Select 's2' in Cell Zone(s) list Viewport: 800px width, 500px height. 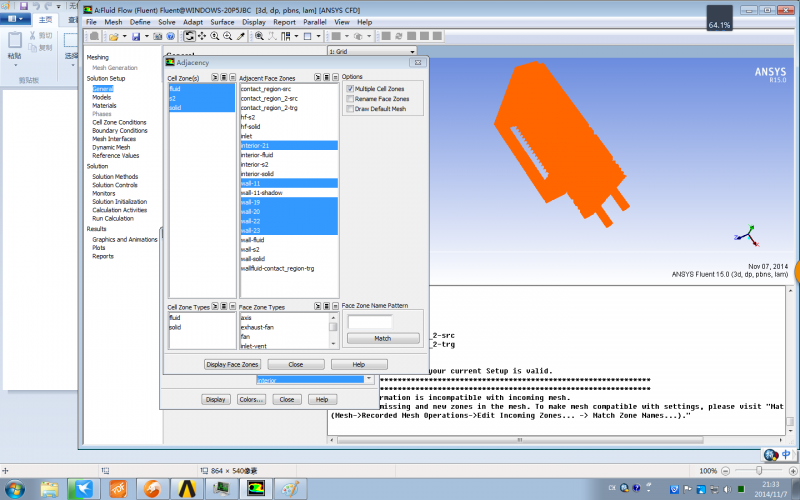tap(202, 98)
